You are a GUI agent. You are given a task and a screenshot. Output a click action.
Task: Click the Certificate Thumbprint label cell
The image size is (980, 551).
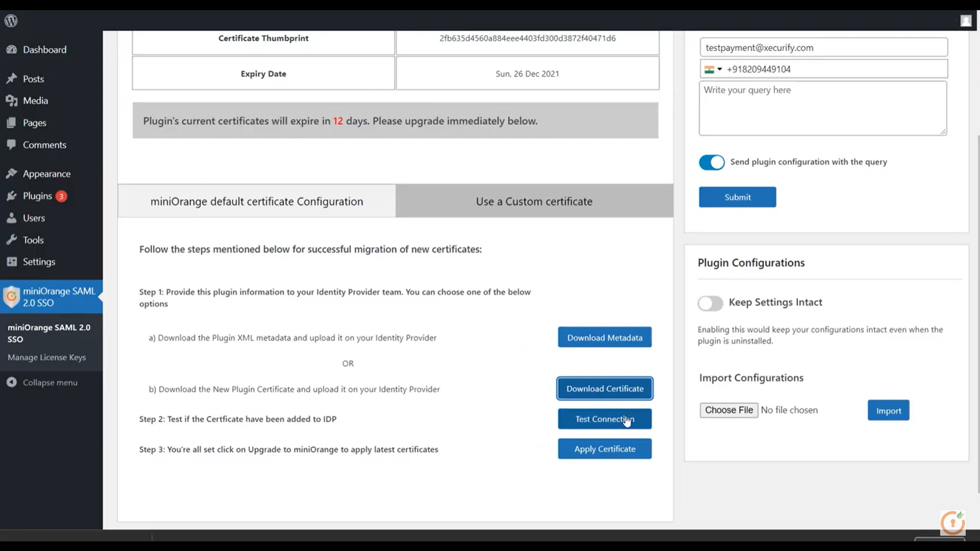[263, 42]
